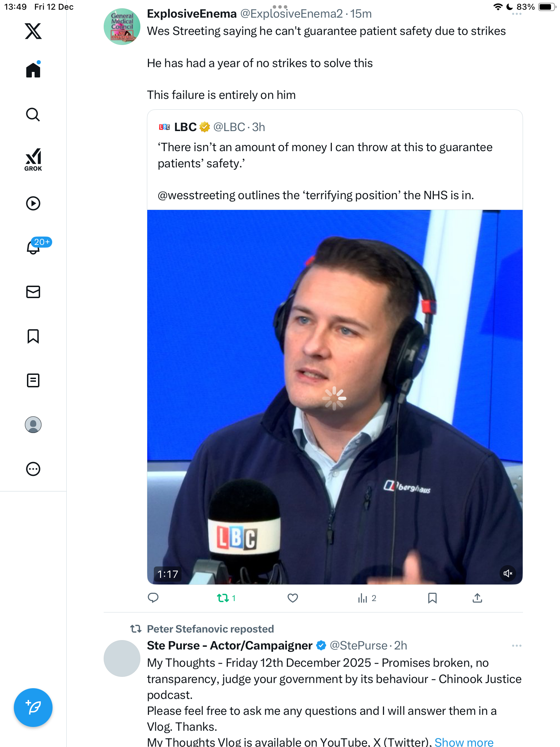Click the X logo
The image size is (560, 747).
33,31
